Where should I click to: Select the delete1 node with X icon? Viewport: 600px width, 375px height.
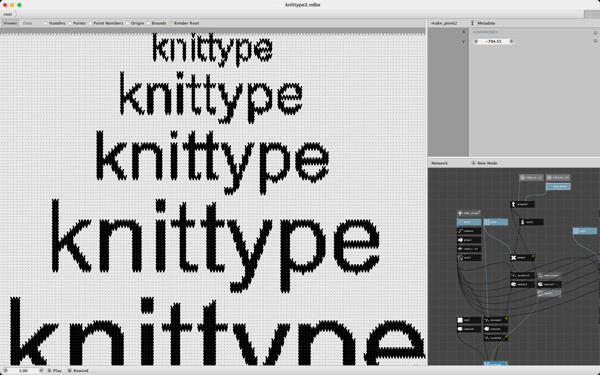click(x=523, y=258)
